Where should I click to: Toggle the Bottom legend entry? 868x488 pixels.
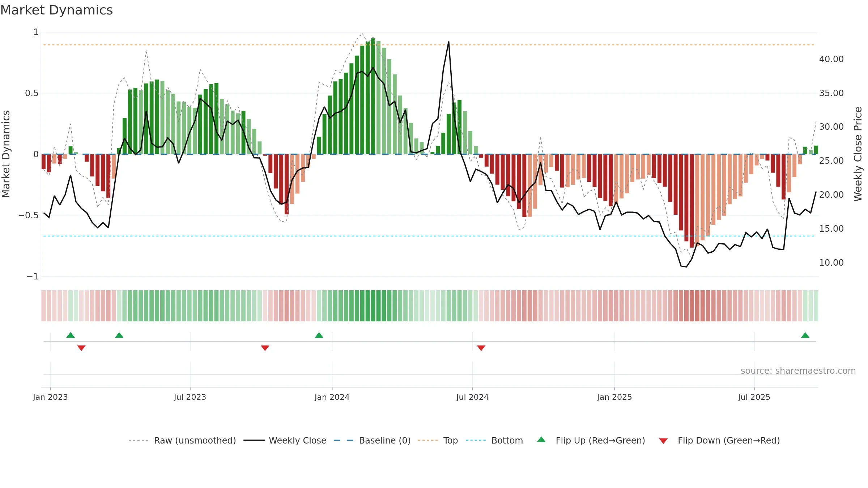point(494,440)
